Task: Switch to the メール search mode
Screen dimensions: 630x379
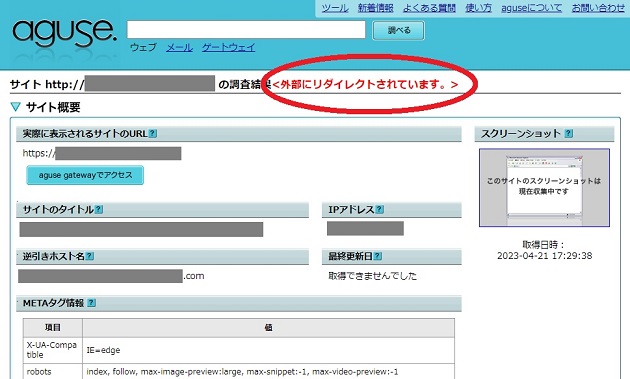Action: click(x=180, y=47)
